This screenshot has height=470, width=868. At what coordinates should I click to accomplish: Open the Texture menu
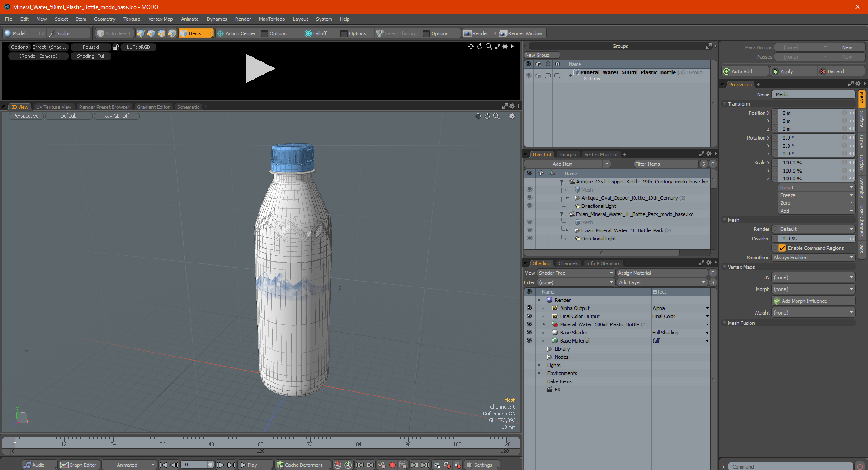click(132, 19)
